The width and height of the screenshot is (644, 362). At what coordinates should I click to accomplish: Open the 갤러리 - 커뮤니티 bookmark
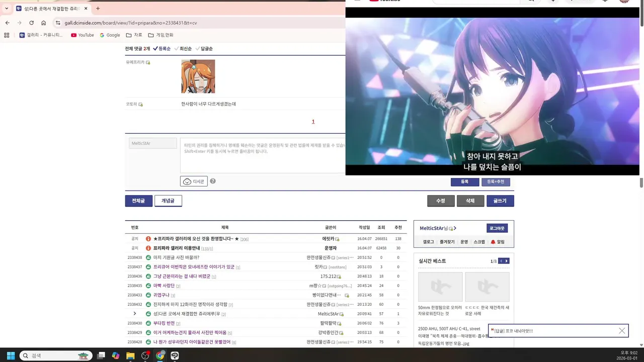(x=41, y=35)
